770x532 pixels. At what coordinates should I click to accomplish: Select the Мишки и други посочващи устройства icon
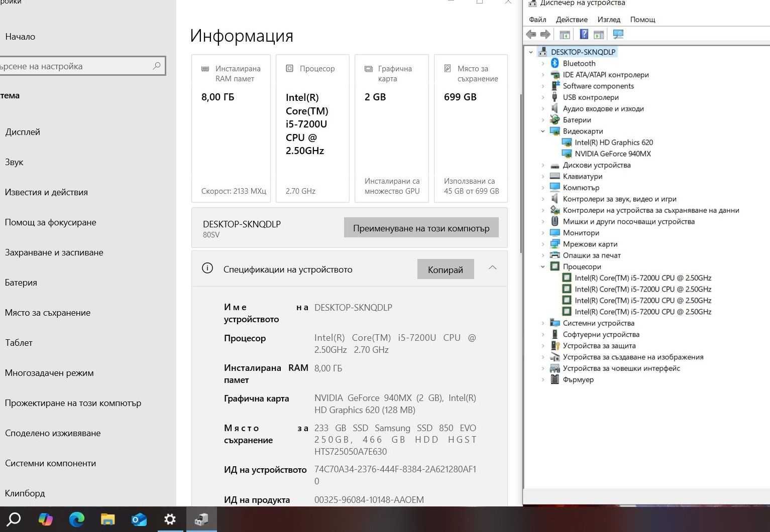point(555,221)
